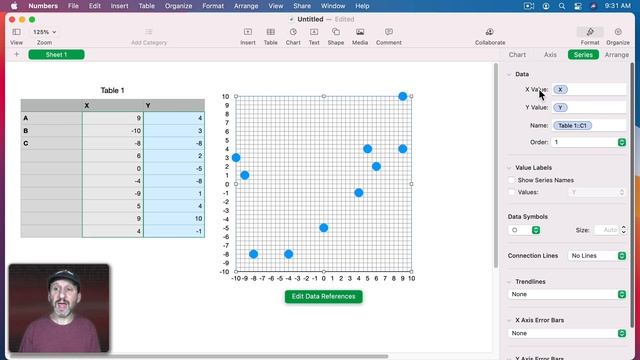Click the Table toolbar icon
The image size is (640, 360).
tap(271, 32)
